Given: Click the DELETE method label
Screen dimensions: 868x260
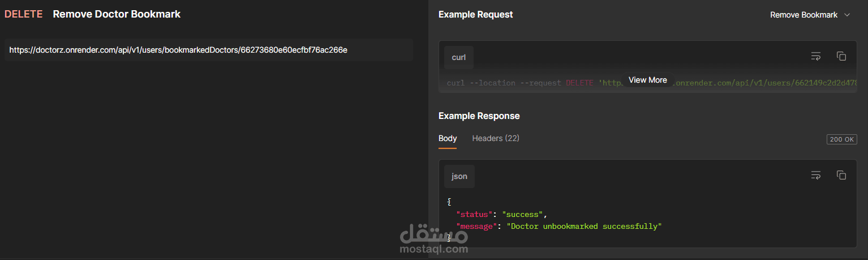Looking at the screenshot, I should [x=24, y=14].
